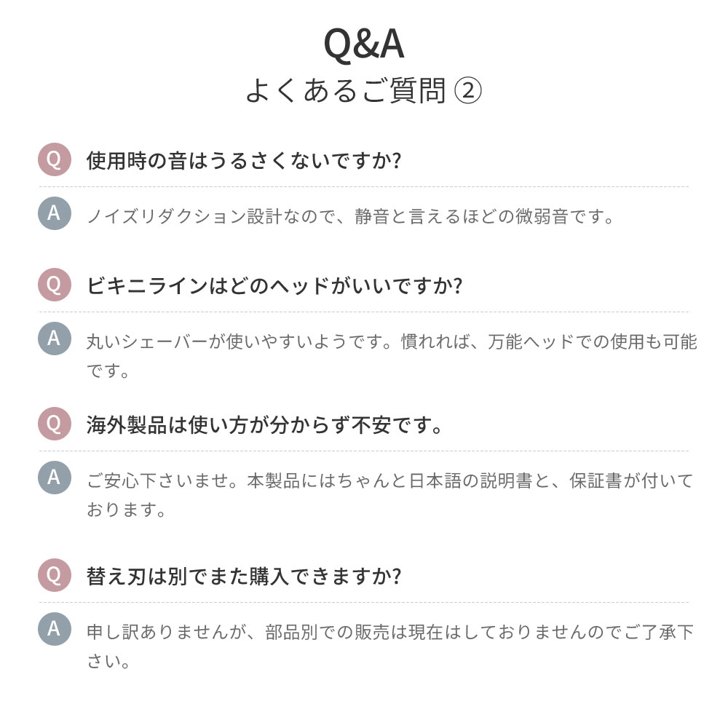Click the answer text about ノイズリダクション設計
This screenshot has height=728, width=728.
coord(351,216)
